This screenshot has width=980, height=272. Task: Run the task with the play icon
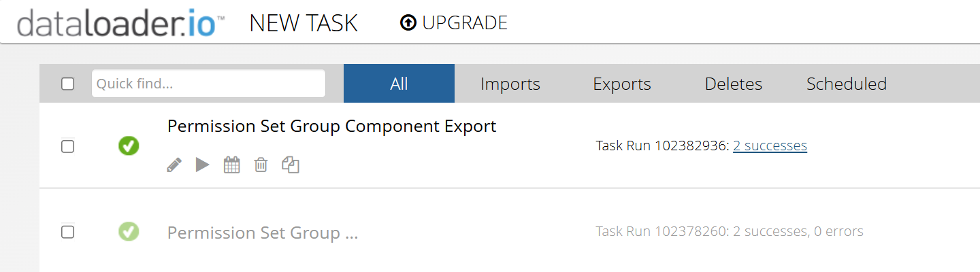tap(203, 165)
